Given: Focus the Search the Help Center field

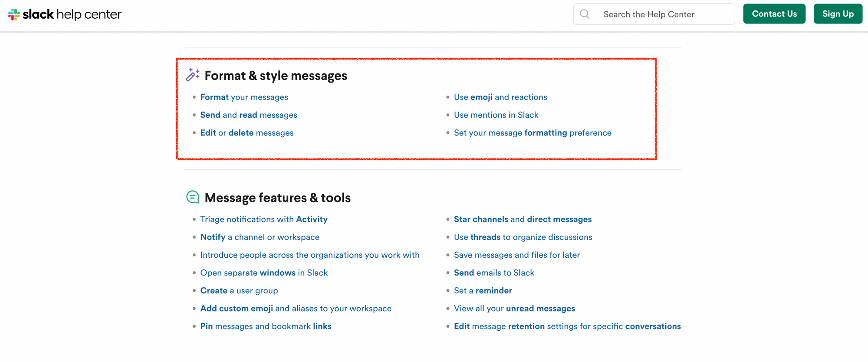Looking at the screenshot, I should pos(654,14).
